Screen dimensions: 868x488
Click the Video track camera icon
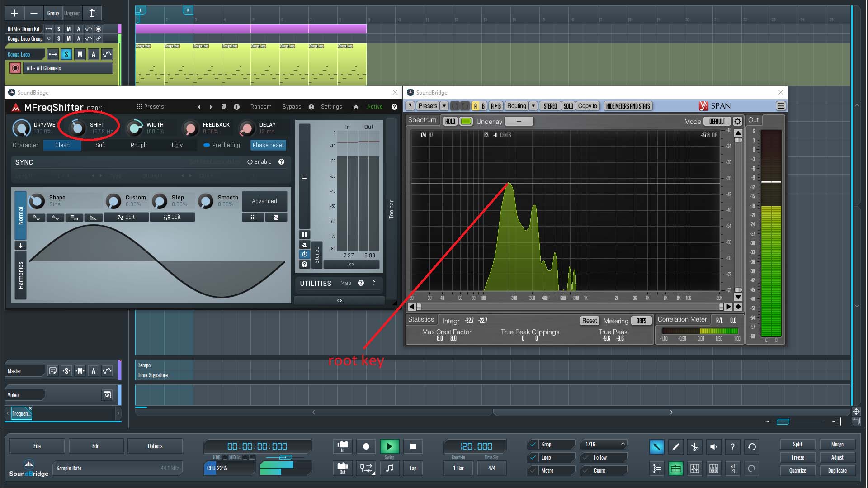point(107,395)
